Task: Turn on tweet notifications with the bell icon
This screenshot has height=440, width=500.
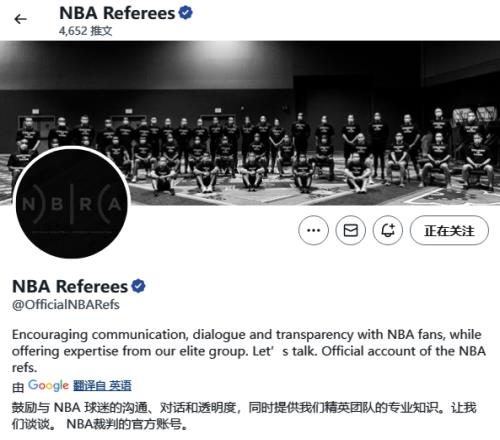Action: (x=388, y=230)
